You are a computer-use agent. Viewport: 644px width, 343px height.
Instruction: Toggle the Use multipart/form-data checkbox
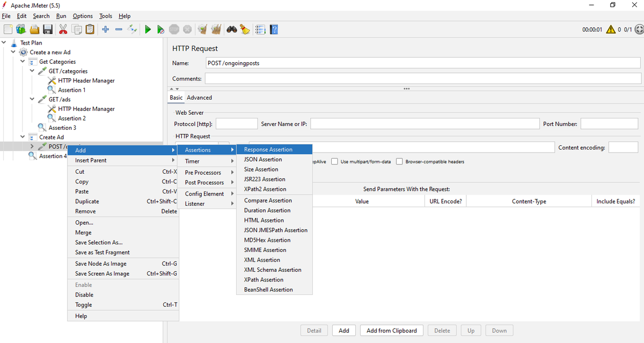[335, 161]
